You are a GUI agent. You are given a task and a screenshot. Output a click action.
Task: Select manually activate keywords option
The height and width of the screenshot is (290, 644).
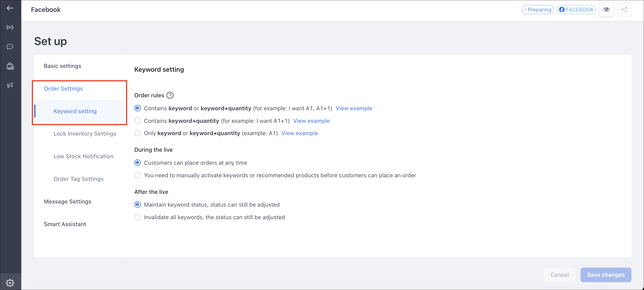tap(137, 175)
